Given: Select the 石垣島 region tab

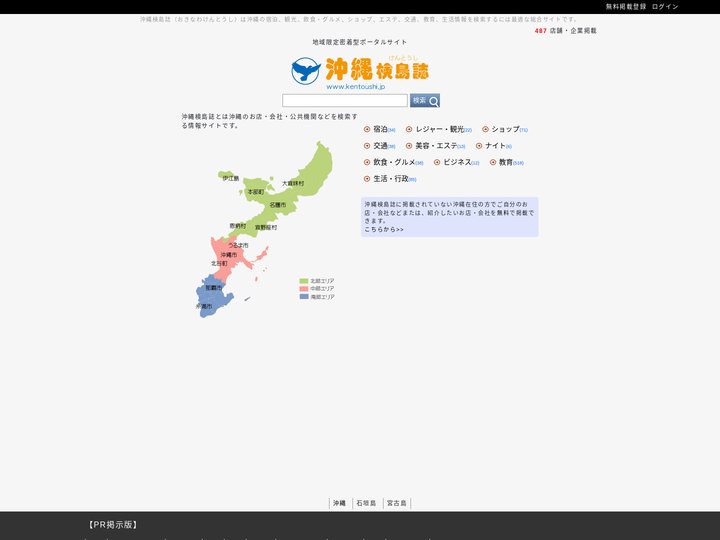Looking at the screenshot, I should point(366,503).
